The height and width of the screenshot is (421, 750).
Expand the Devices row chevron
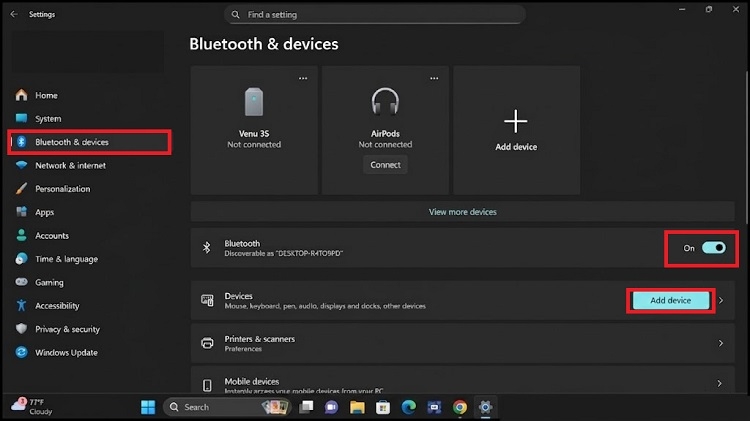tap(721, 300)
